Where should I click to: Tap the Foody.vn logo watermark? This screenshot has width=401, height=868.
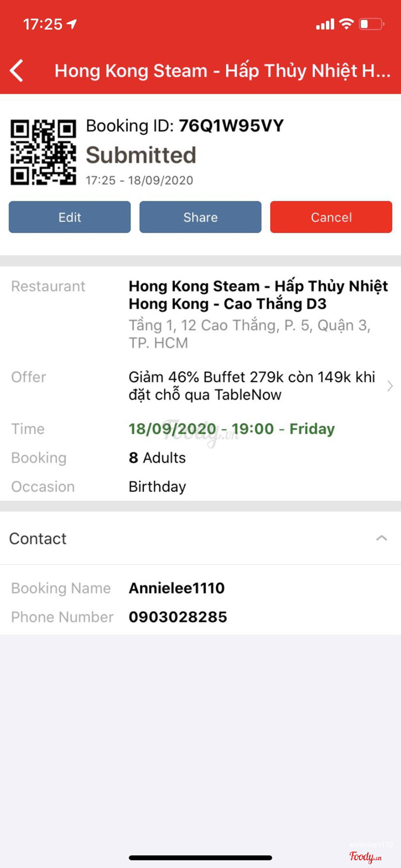click(365, 856)
